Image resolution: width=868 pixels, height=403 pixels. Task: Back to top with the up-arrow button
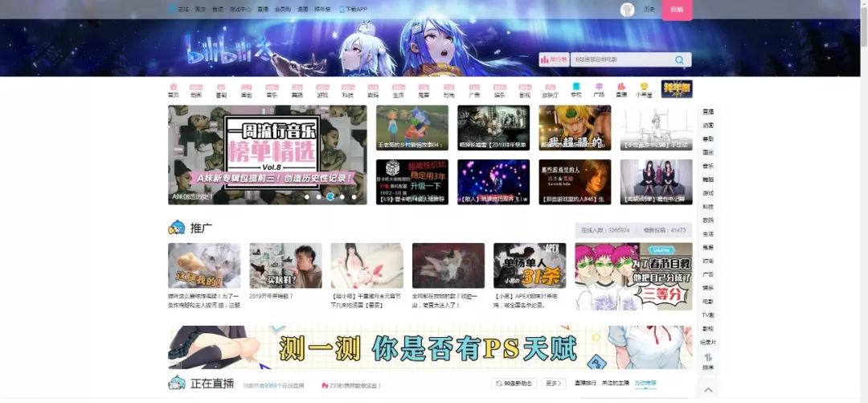coord(708,390)
